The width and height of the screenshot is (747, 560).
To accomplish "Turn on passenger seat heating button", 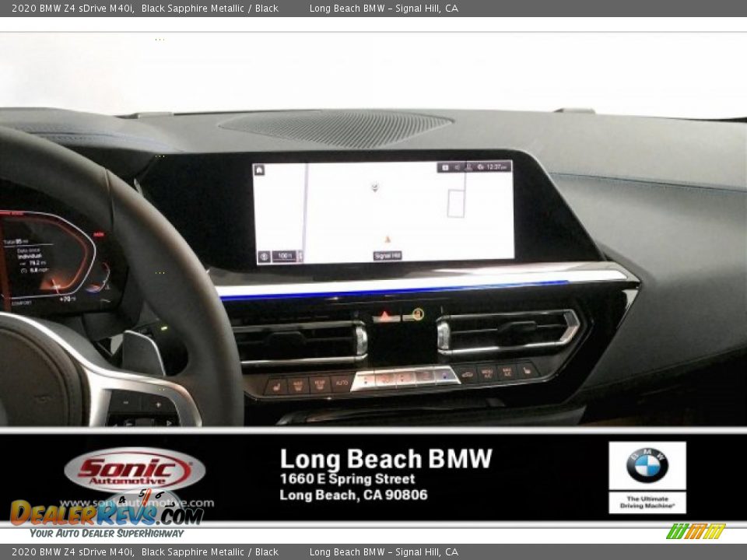I will pos(528,370).
